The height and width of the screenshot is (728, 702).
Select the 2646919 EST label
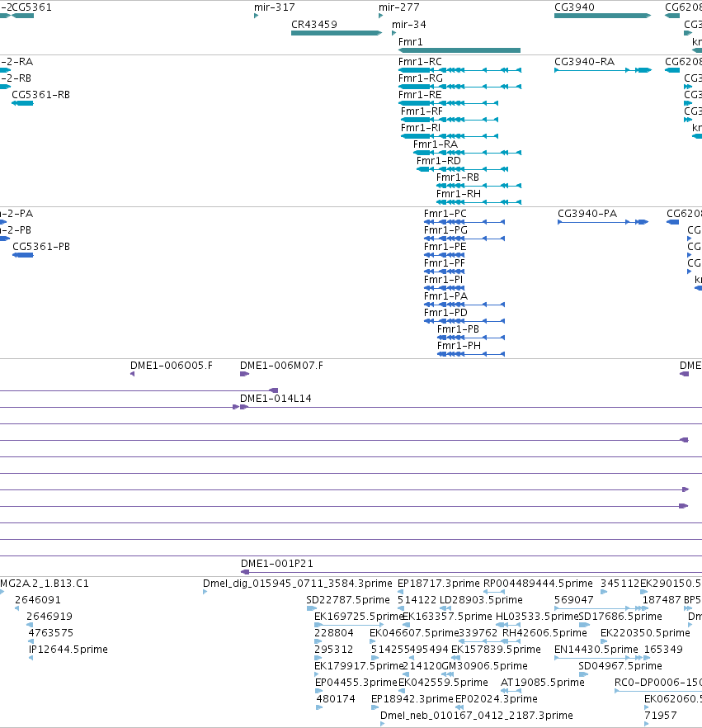[49, 616]
